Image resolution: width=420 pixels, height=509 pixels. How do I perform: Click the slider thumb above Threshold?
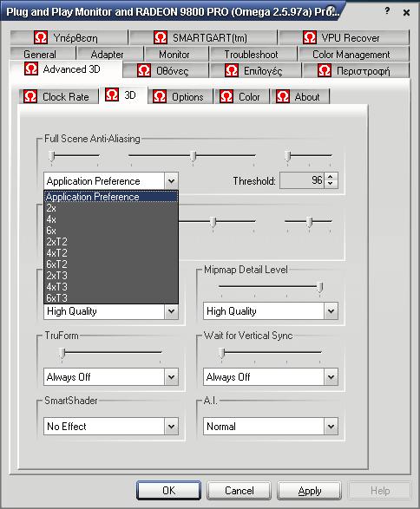[x=287, y=156]
